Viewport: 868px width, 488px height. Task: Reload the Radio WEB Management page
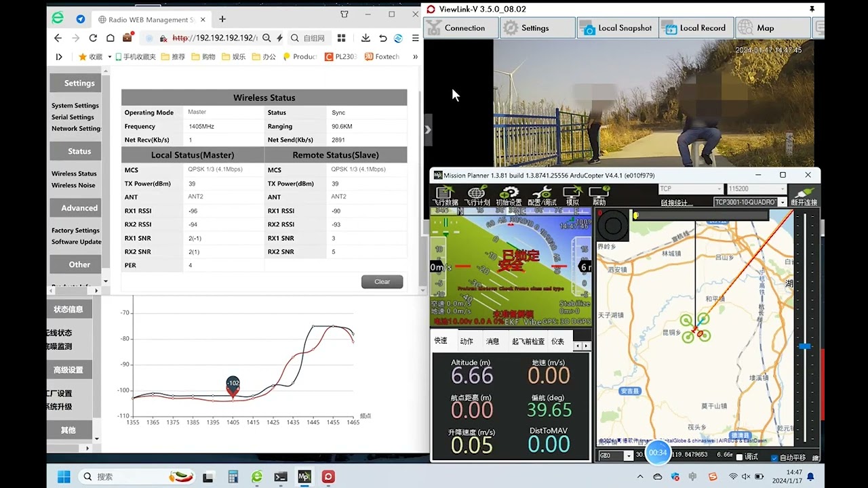[93, 38]
